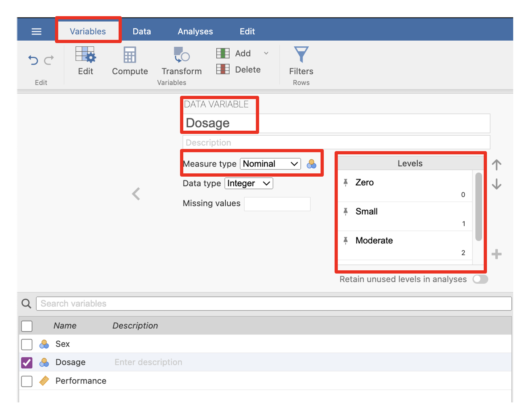Screen dimensions: 529x420
Task: Switch to the Variables tab
Action: pos(88,32)
